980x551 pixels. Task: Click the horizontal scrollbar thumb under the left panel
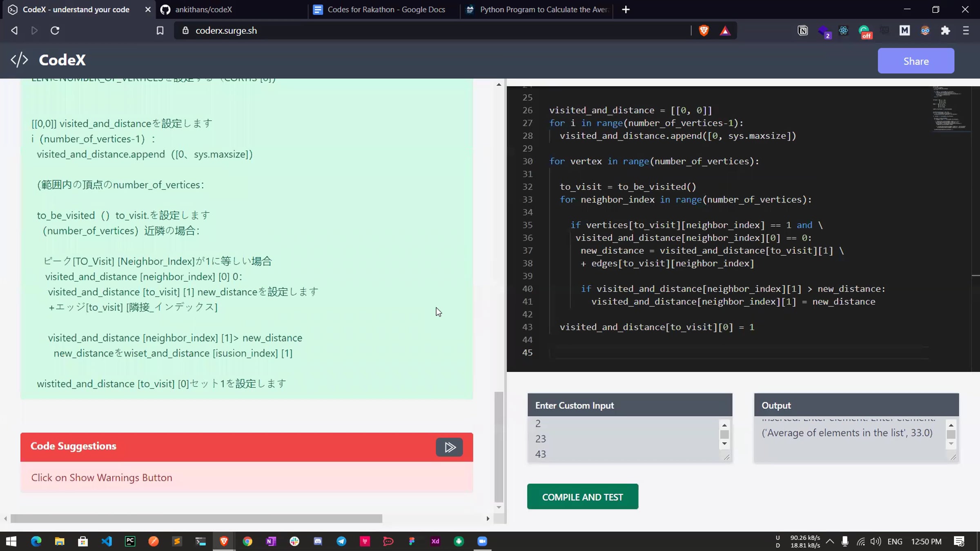point(196,519)
